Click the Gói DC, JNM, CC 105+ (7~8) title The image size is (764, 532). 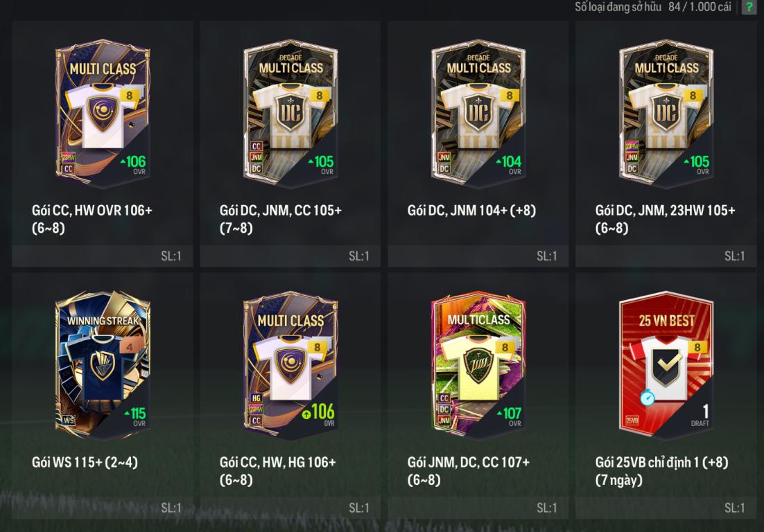point(281,219)
